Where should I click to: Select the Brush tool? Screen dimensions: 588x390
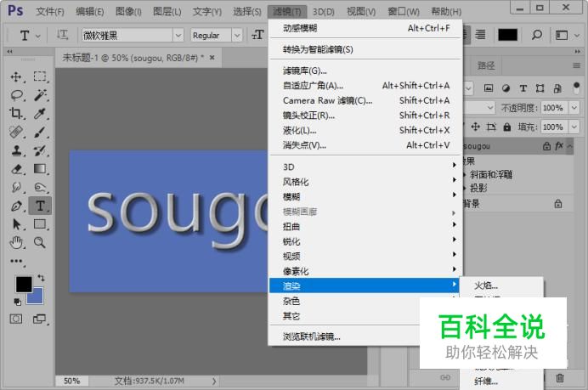click(40, 132)
